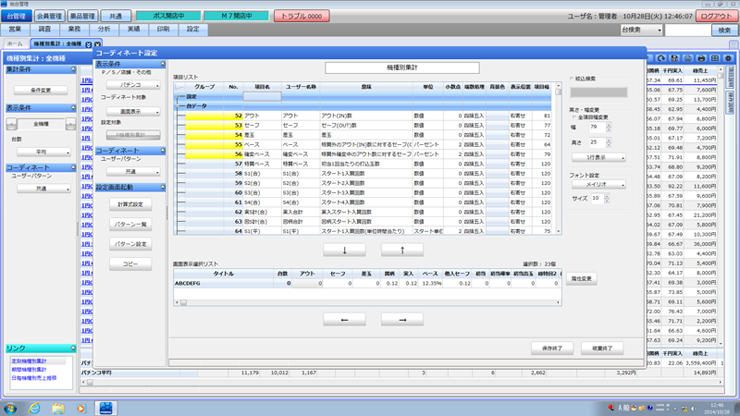Click the cloud-shaped icon next to the printer
The image size is (740, 416).
[688, 58]
